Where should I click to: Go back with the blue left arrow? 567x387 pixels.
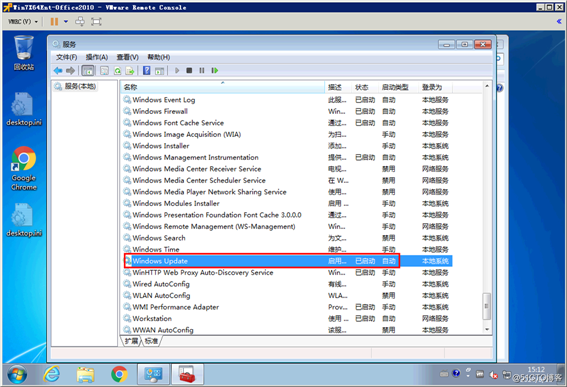click(x=58, y=71)
